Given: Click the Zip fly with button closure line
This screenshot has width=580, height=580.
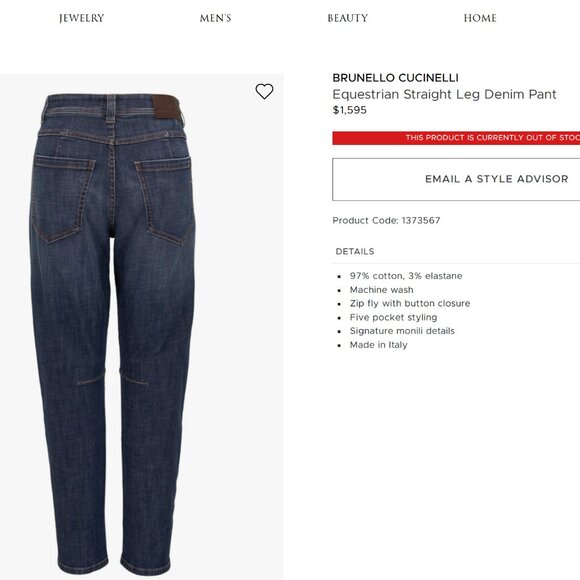Looking at the screenshot, I should tap(410, 303).
